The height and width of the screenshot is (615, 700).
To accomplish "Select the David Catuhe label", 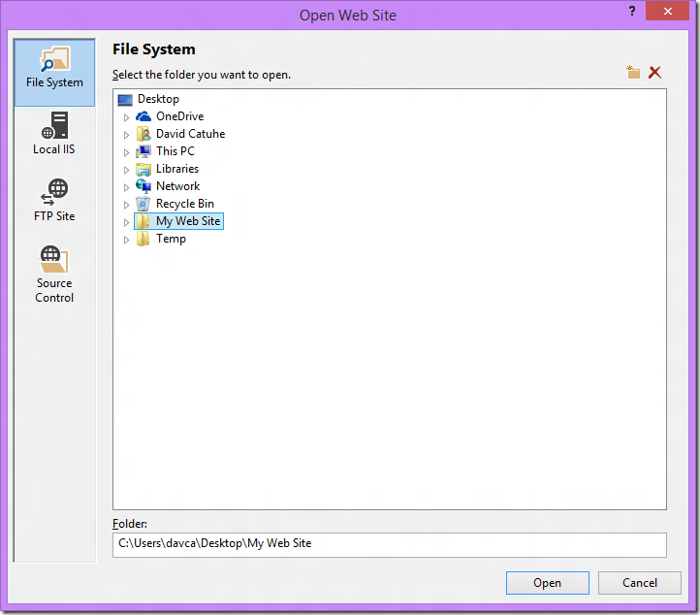I will coord(191,134).
